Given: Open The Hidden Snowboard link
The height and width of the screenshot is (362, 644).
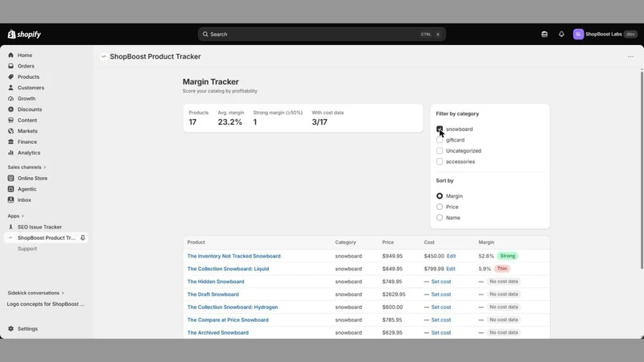Looking at the screenshot, I should pos(216,282).
